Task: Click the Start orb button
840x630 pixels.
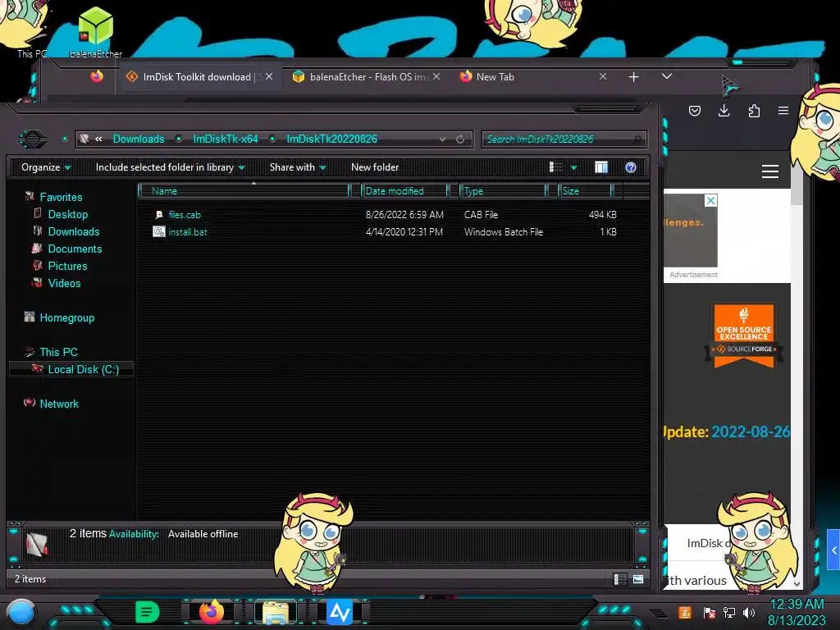Action: click(x=21, y=613)
